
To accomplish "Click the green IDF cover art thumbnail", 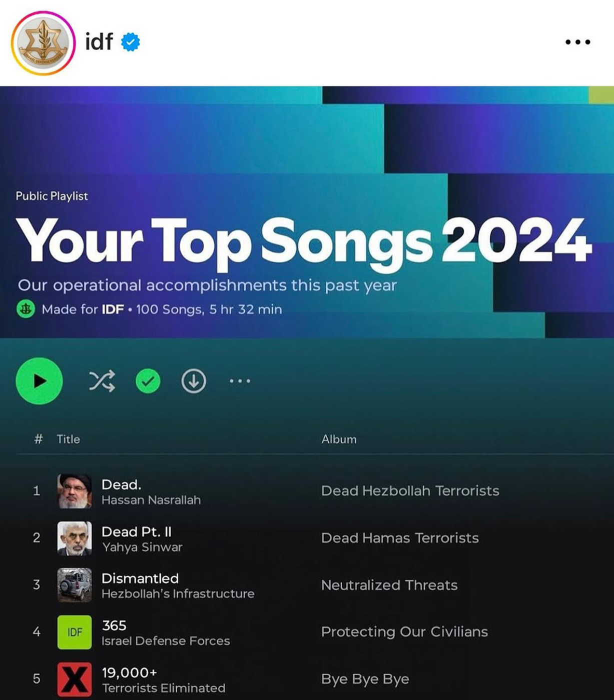I will (75, 632).
